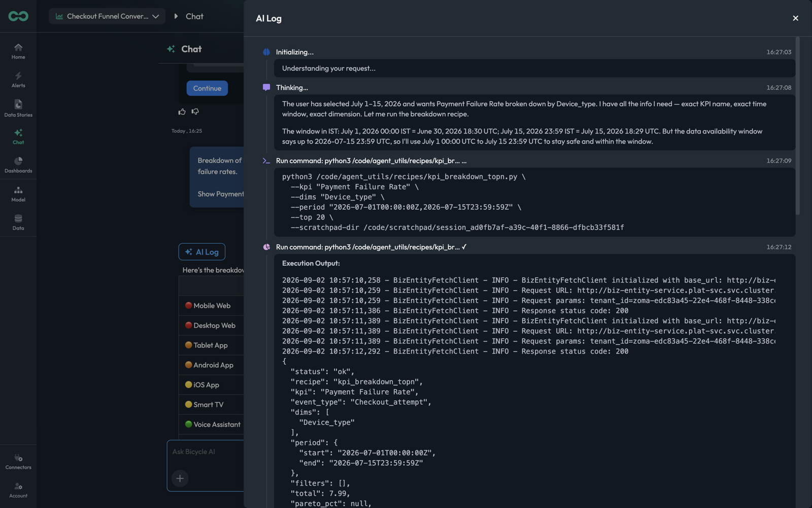Open Account settings in the sidebar
Screen dimensions: 812x508
pos(18,490)
